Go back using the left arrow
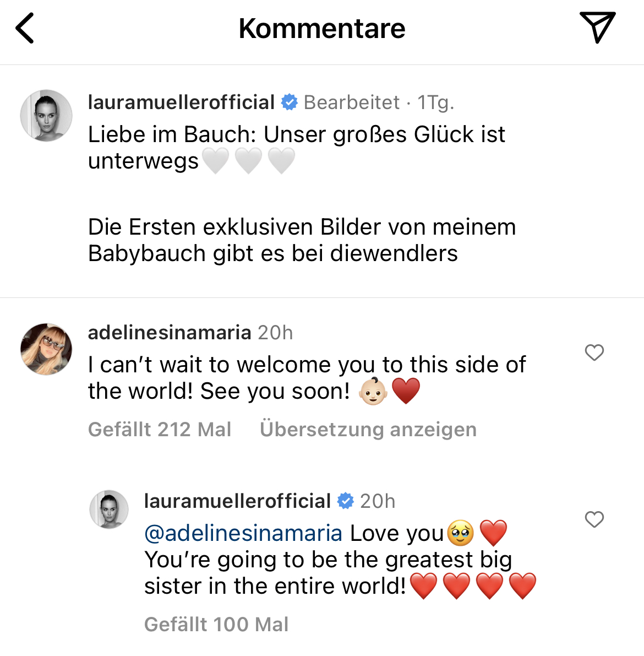This screenshot has width=644, height=656. click(x=25, y=29)
